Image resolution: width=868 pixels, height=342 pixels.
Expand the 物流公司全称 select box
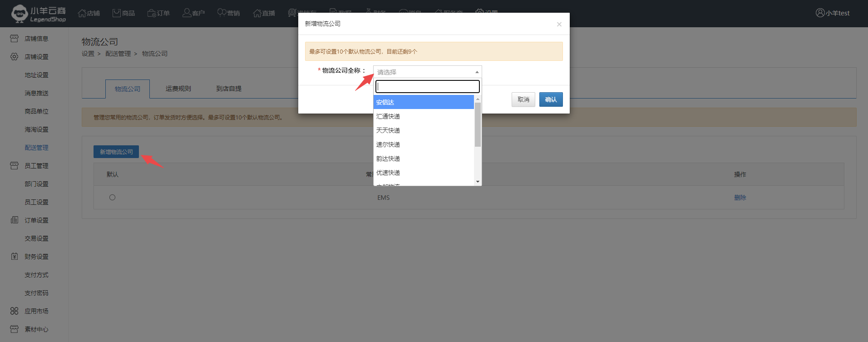coord(427,72)
